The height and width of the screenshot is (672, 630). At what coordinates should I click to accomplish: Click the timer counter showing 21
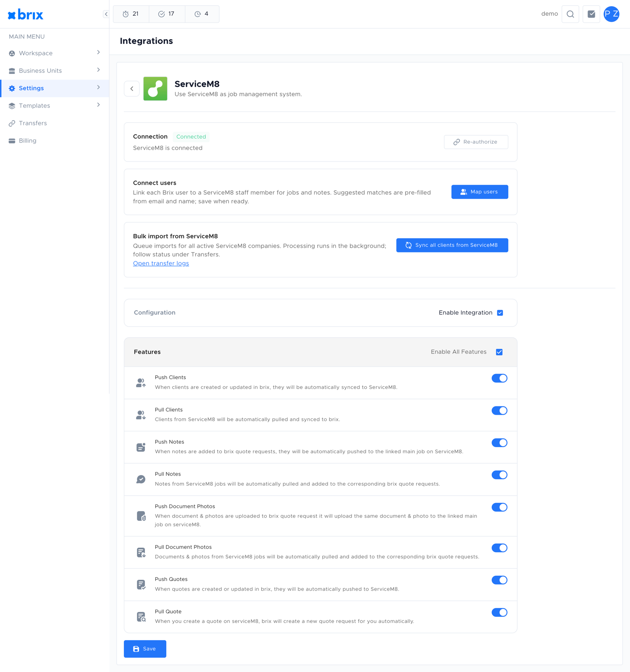pos(131,14)
